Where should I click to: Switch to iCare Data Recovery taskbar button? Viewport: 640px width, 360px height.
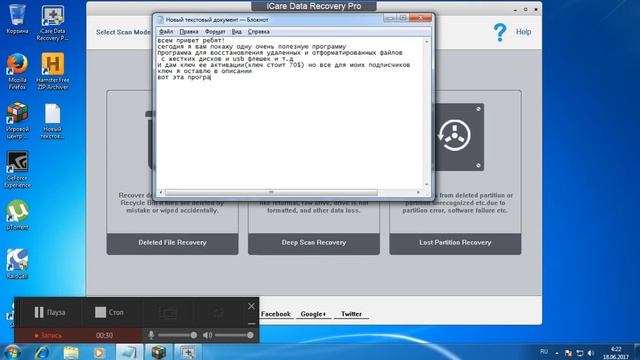pyautogui.click(x=188, y=352)
